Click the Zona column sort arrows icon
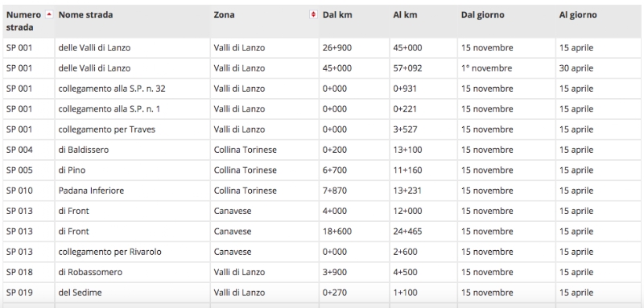 313,14
